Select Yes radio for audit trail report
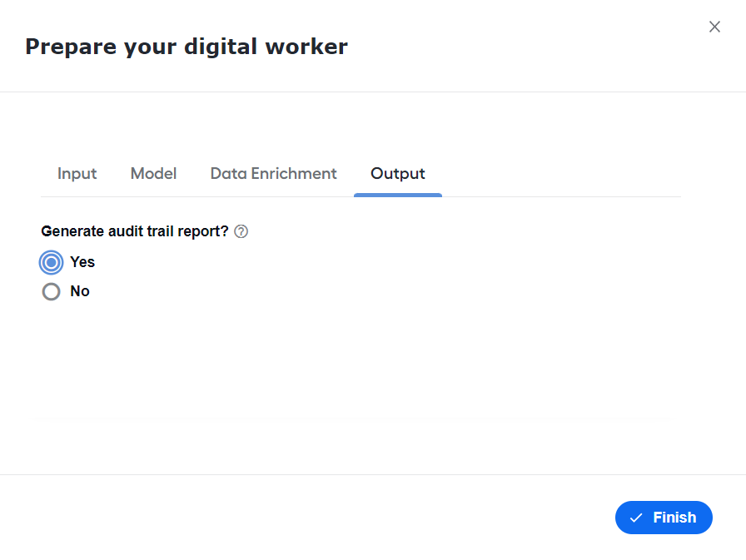 [x=52, y=262]
